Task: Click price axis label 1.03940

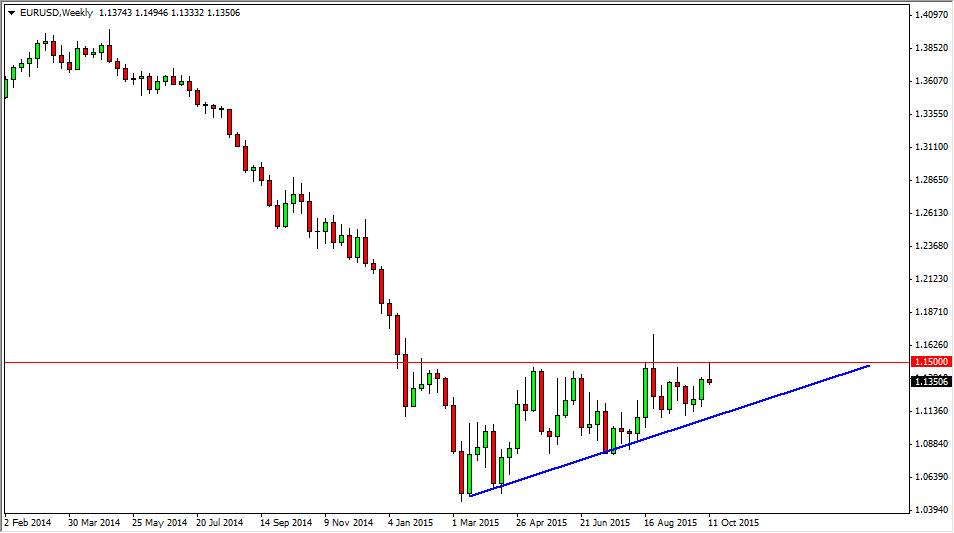Action: click(x=931, y=509)
